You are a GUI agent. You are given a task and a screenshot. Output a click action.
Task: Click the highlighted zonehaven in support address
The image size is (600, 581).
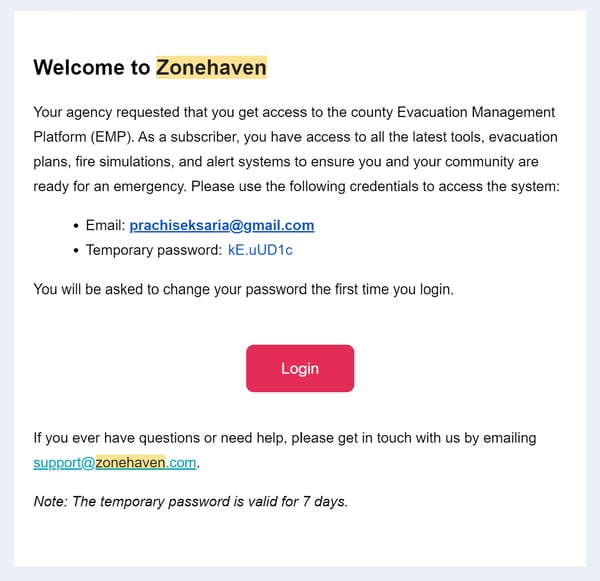[x=130, y=463]
